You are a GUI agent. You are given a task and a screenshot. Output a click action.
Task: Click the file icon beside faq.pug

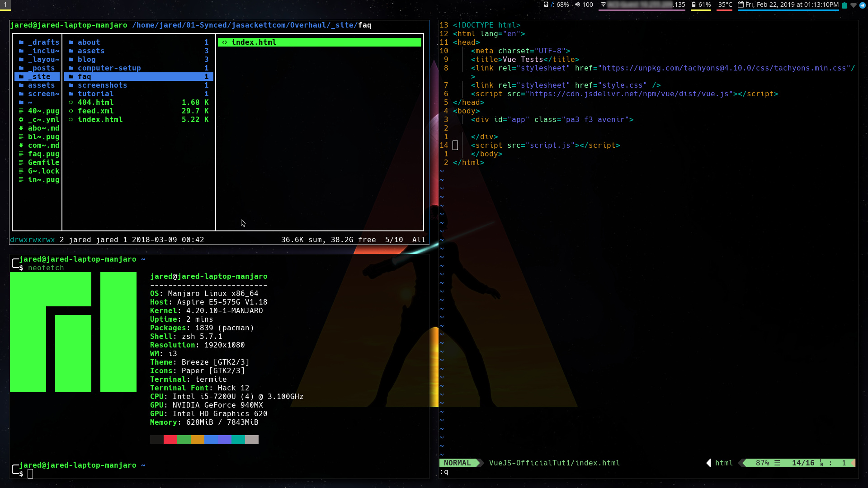(21, 154)
